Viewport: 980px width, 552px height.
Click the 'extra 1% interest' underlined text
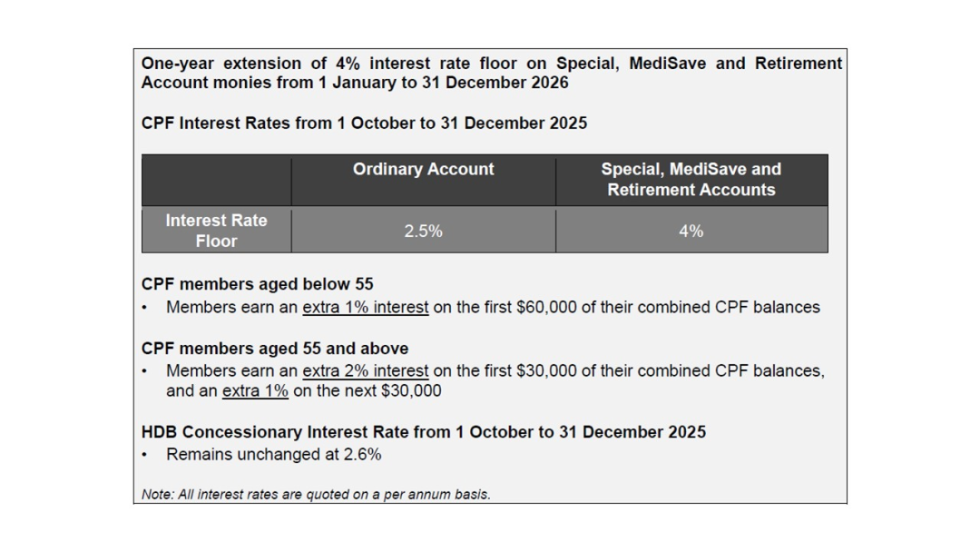click(366, 308)
